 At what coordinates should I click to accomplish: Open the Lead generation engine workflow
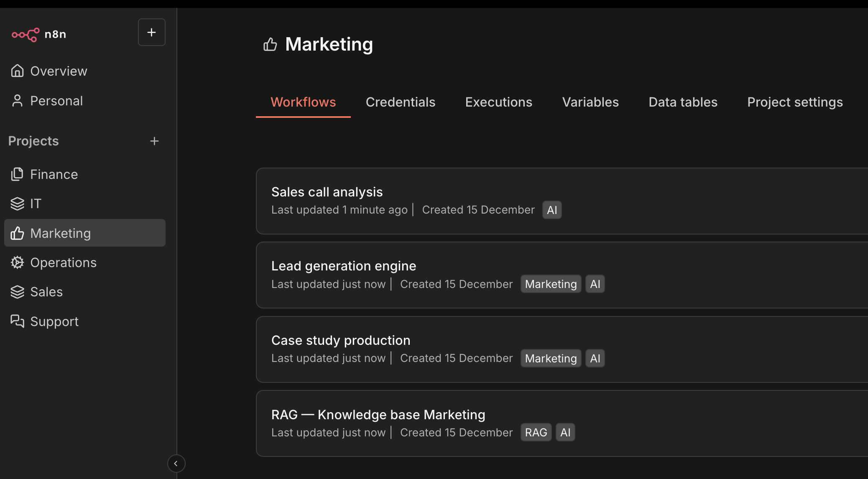coord(343,266)
